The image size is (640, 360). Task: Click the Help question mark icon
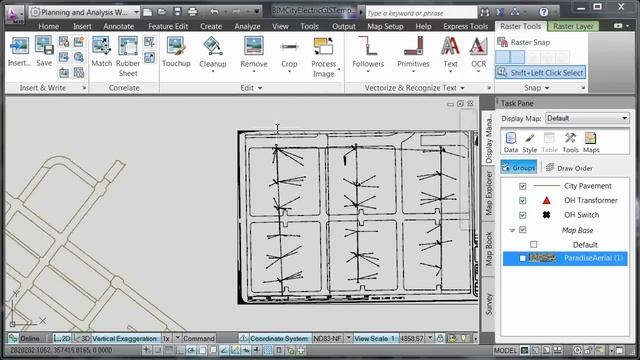click(x=544, y=12)
